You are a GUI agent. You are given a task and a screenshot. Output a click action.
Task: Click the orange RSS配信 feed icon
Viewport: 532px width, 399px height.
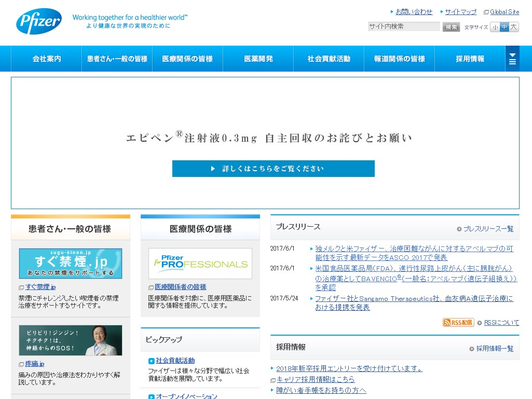tap(458, 322)
